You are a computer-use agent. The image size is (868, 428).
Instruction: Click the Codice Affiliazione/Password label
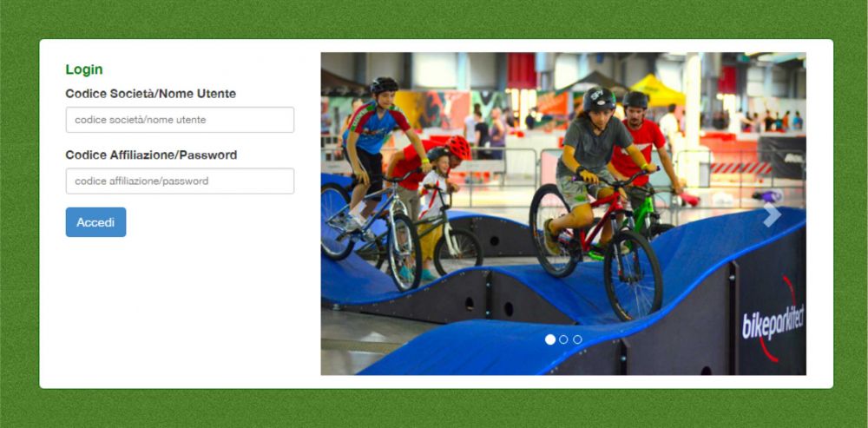(x=151, y=155)
